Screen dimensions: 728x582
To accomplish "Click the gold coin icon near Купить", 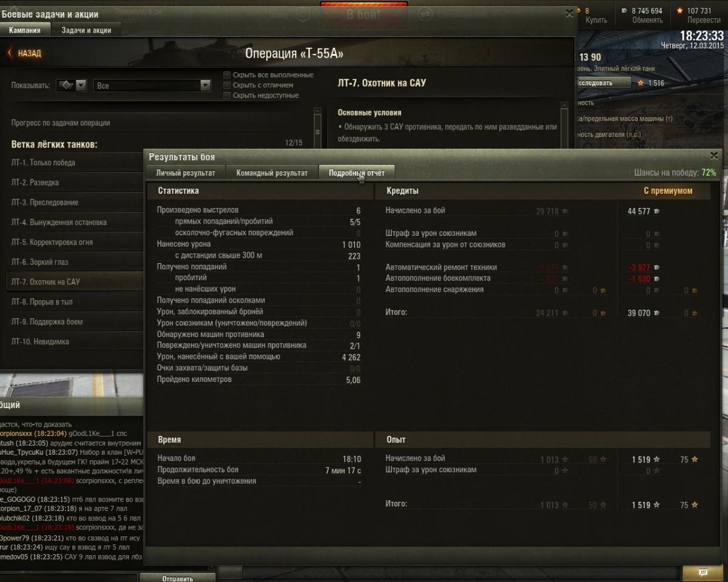I will tap(579, 11).
